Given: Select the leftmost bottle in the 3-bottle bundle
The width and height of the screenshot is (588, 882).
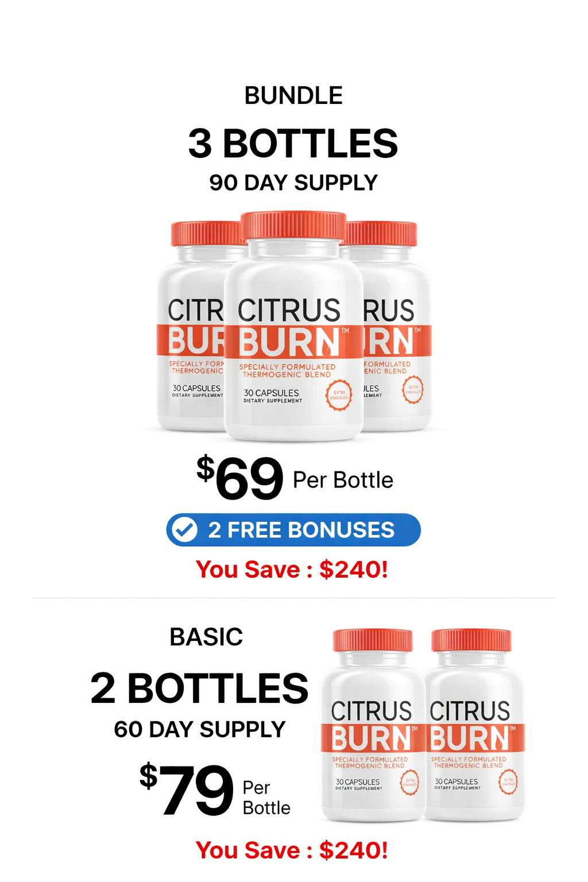Looking at the screenshot, I should tap(189, 345).
